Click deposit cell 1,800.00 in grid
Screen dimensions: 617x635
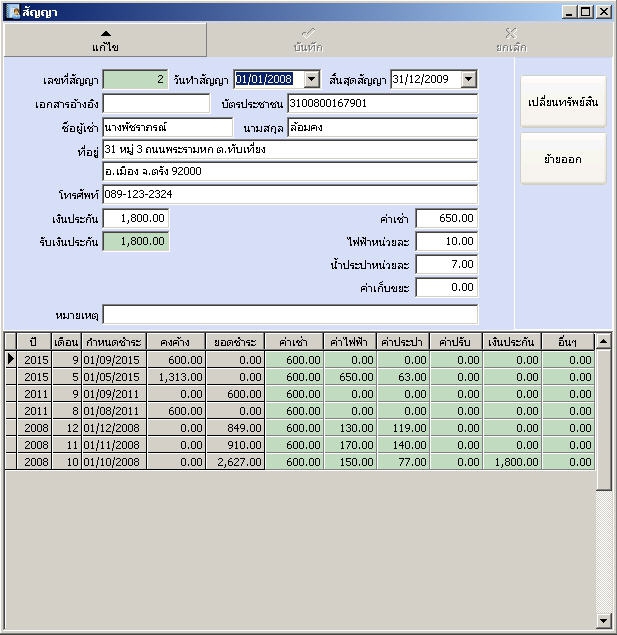pyautogui.click(x=512, y=462)
